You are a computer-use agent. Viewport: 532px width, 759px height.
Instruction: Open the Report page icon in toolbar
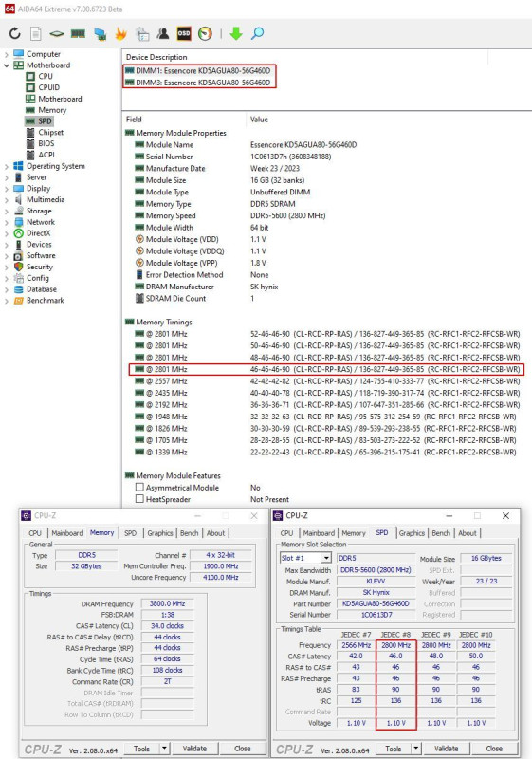point(35,33)
